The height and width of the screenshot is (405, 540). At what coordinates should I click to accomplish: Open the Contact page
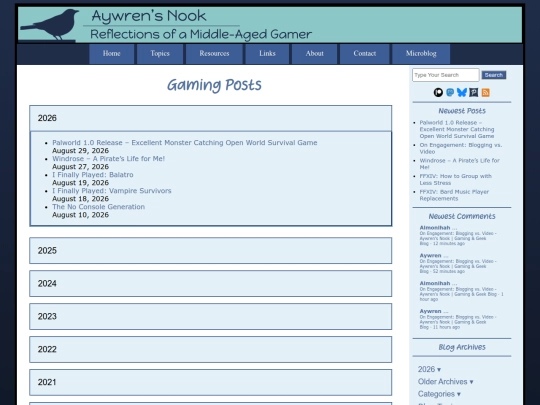[x=364, y=53]
